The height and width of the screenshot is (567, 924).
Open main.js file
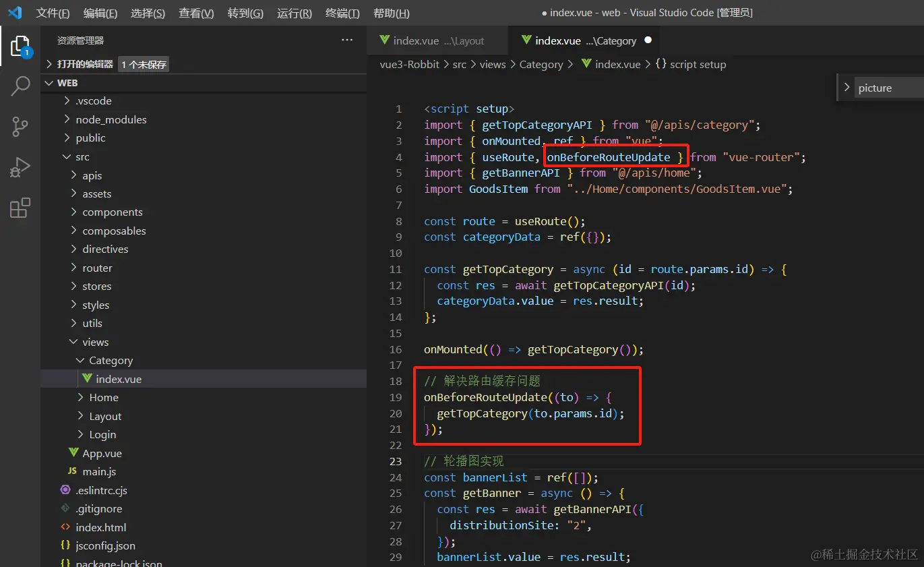pos(204,472)
